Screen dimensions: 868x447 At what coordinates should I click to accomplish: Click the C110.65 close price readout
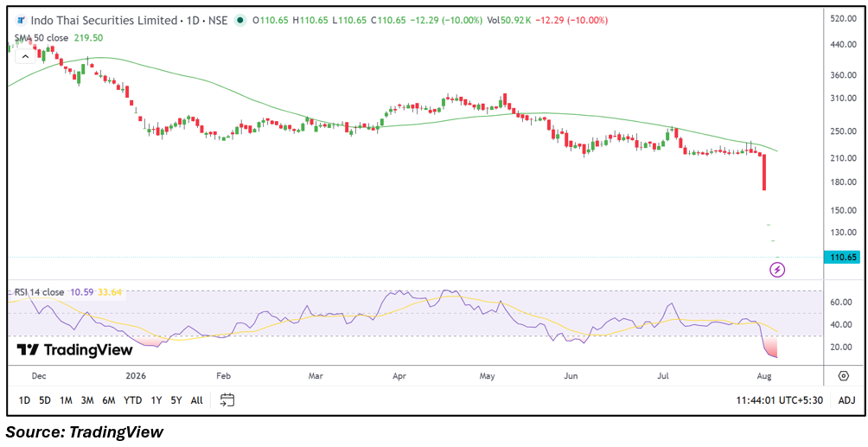[x=388, y=21]
